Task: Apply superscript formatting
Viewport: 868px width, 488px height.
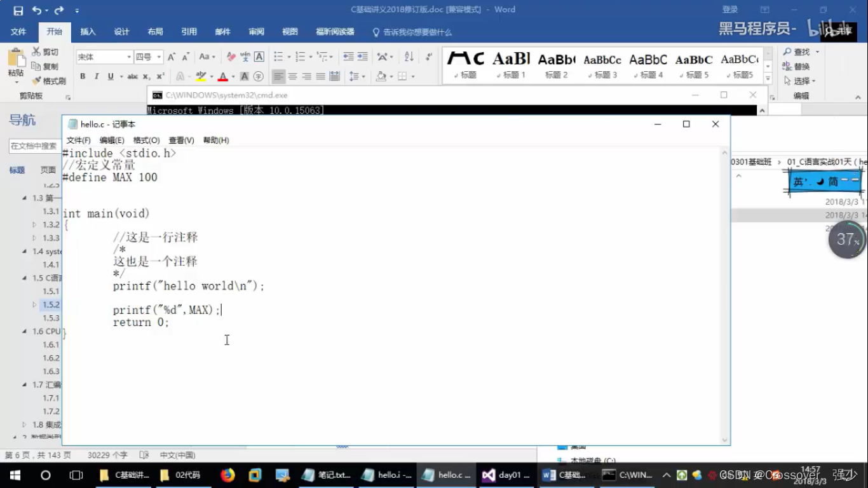Action: pos(160,76)
